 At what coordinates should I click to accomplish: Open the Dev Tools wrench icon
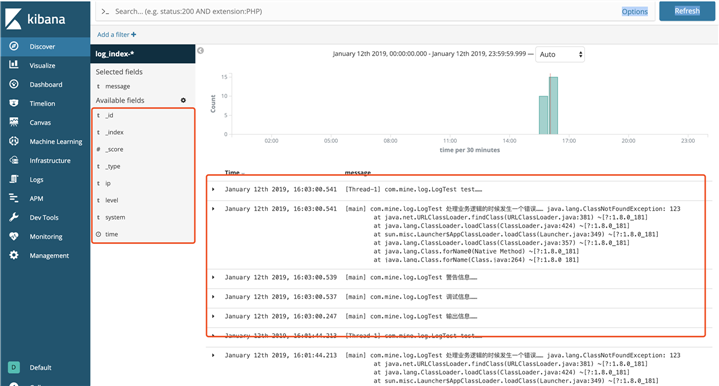(x=14, y=217)
